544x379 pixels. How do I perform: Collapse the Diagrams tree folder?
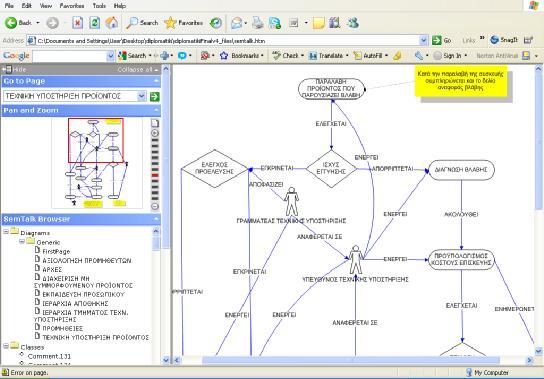pyautogui.click(x=6, y=231)
